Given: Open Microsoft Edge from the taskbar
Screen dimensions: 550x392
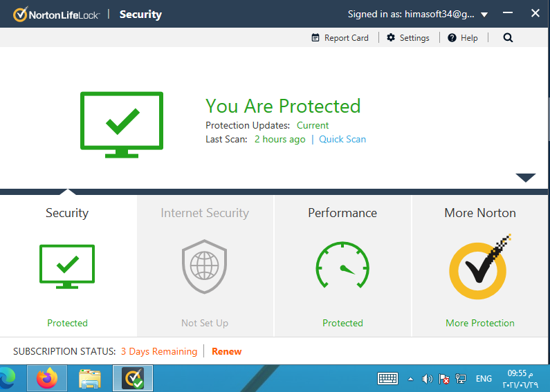Looking at the screenshot, I should click(x=8, y=378).
